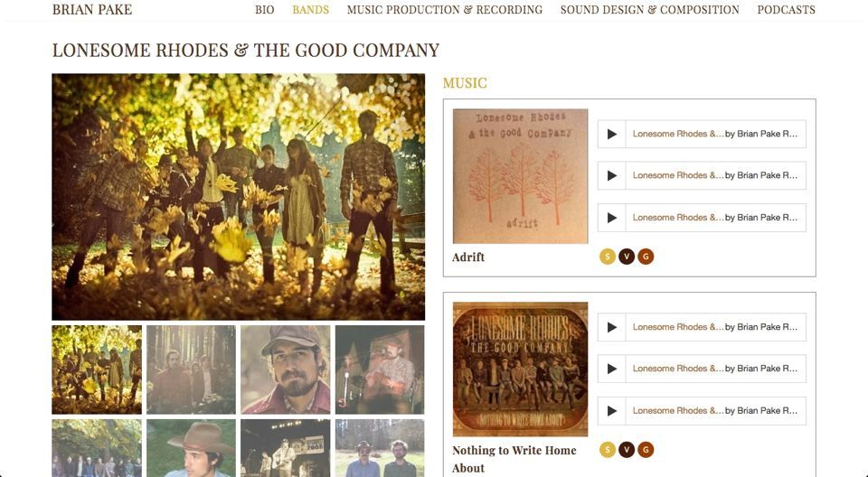The height and width of the screenshot is (477, 868).
Task: Open the Podcasts page
Action: click(786, 10)
